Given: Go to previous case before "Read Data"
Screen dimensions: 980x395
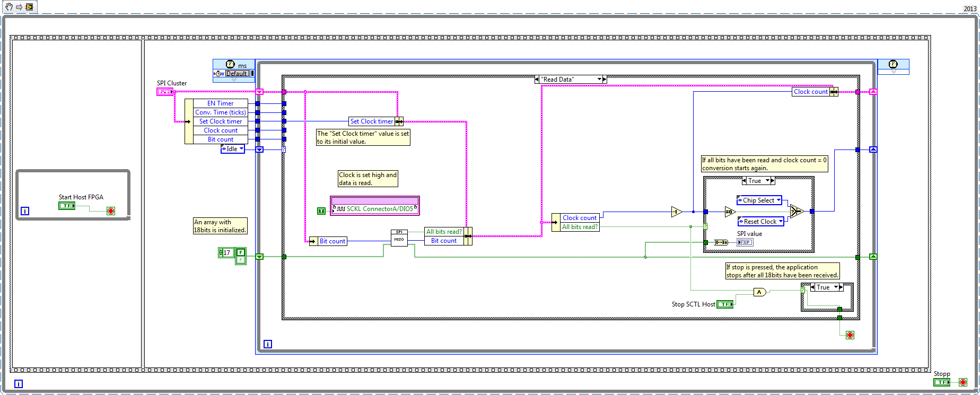Looking at the screenshot, I should coord(537,80).
